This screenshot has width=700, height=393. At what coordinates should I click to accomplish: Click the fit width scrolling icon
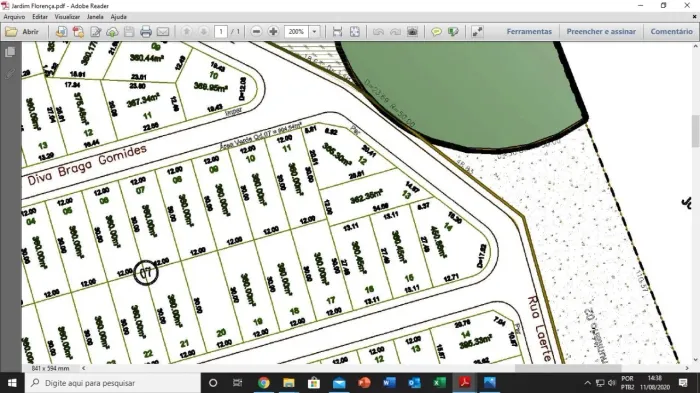click(338, 32)
